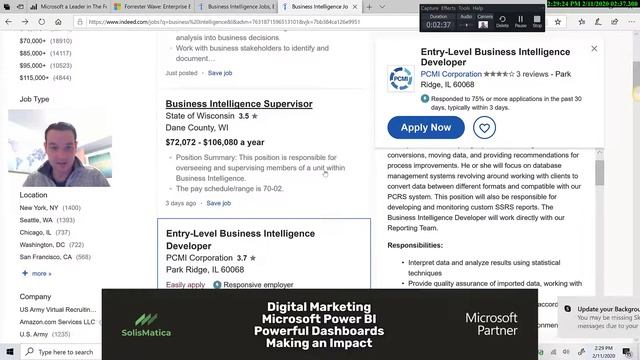This screenshot has height=360, width=640.
Task: Click the browser forward arrow
Action: pos(25,22)
